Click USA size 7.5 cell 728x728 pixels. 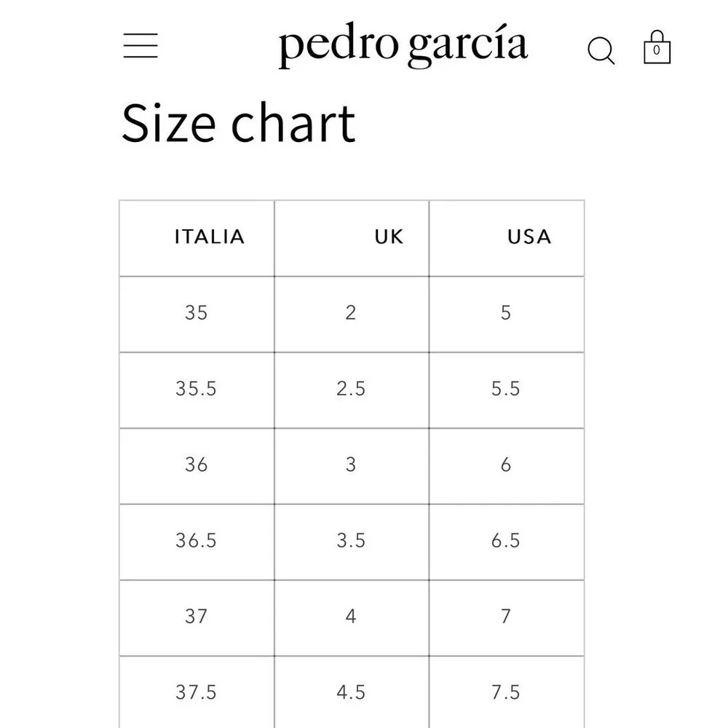tap(506, 692)
